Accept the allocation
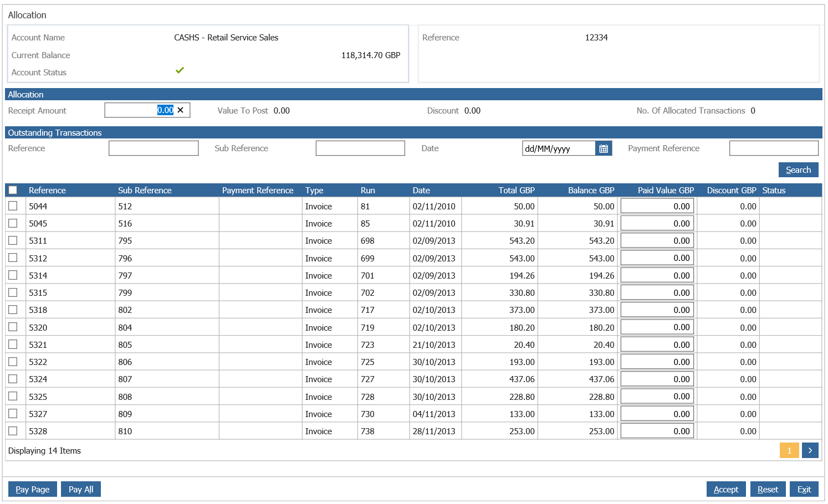 (x=726, y=489)
